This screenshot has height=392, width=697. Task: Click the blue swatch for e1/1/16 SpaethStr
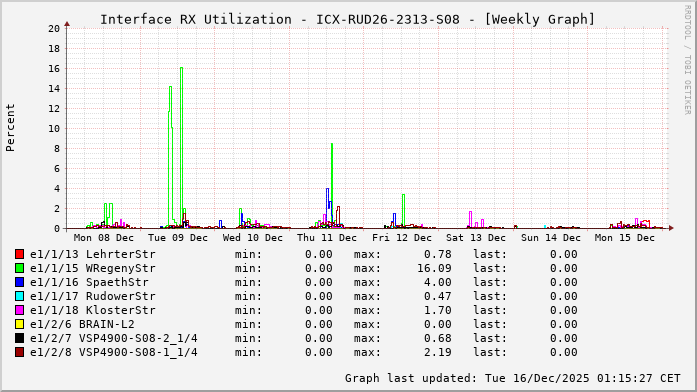(x=19, y=282)
